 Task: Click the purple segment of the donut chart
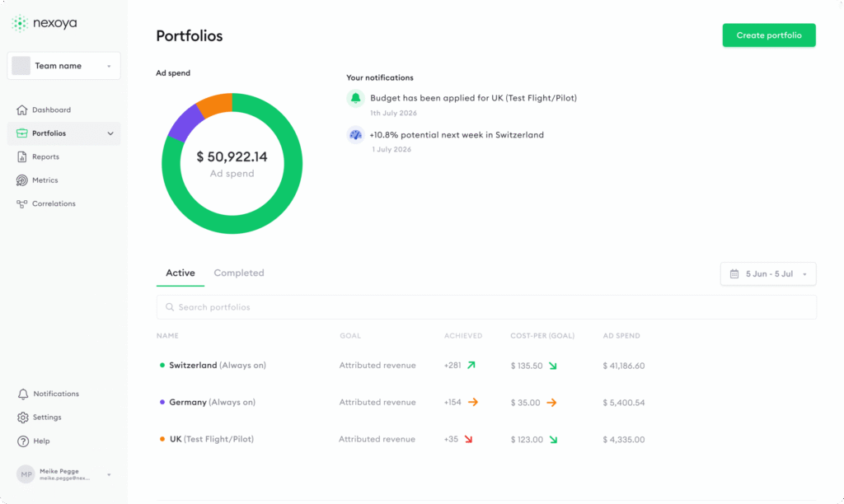pos(185,123)
